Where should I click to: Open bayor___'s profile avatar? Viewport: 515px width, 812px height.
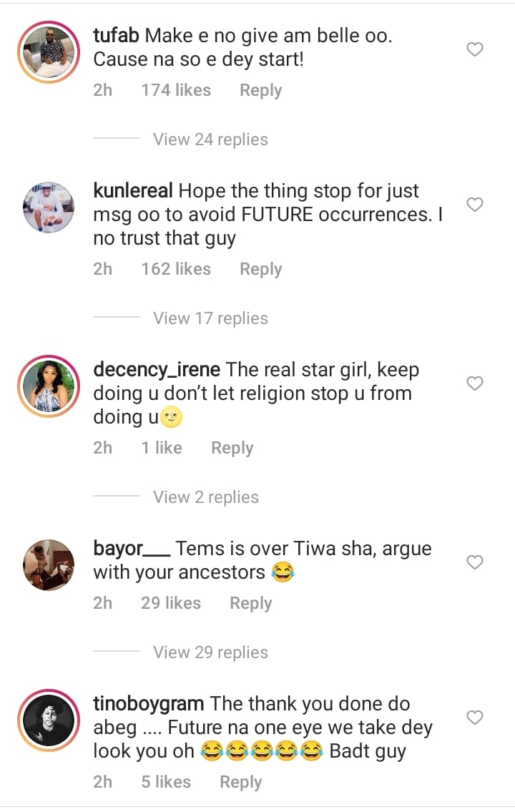point(49,565)
